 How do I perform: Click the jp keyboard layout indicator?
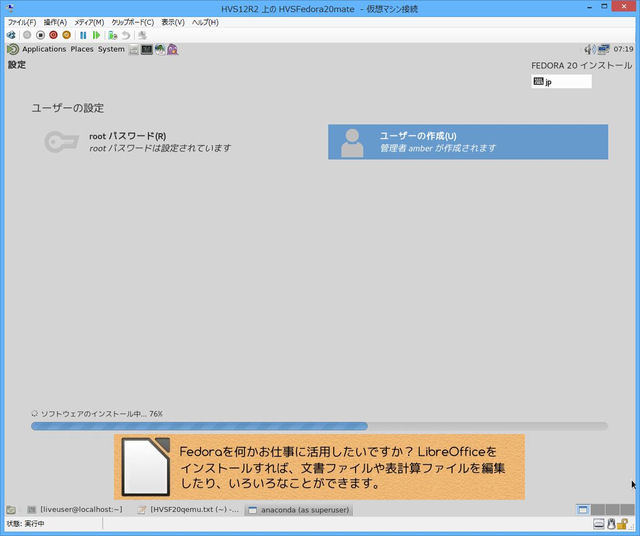(x=561, y=81)
